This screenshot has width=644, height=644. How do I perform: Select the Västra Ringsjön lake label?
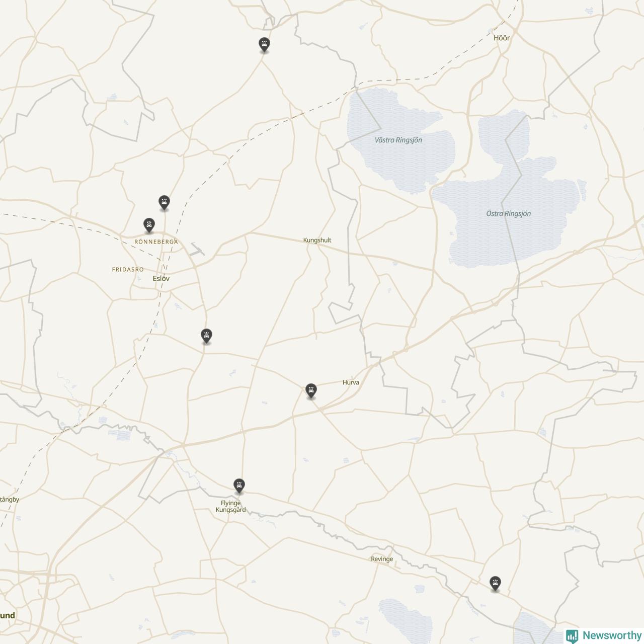pyautogui.click(x=398, y=140)
